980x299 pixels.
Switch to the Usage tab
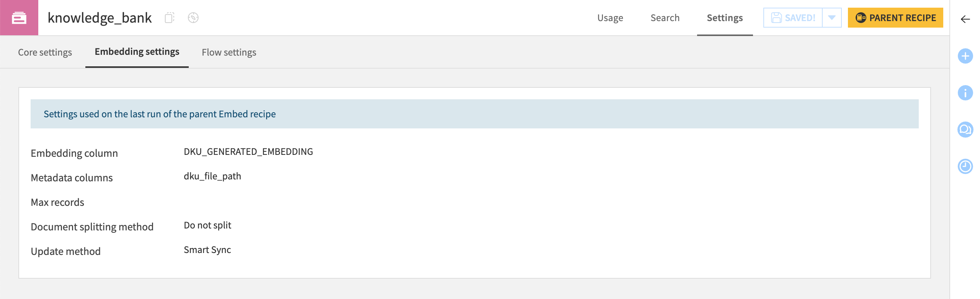[x=610, y=18]
